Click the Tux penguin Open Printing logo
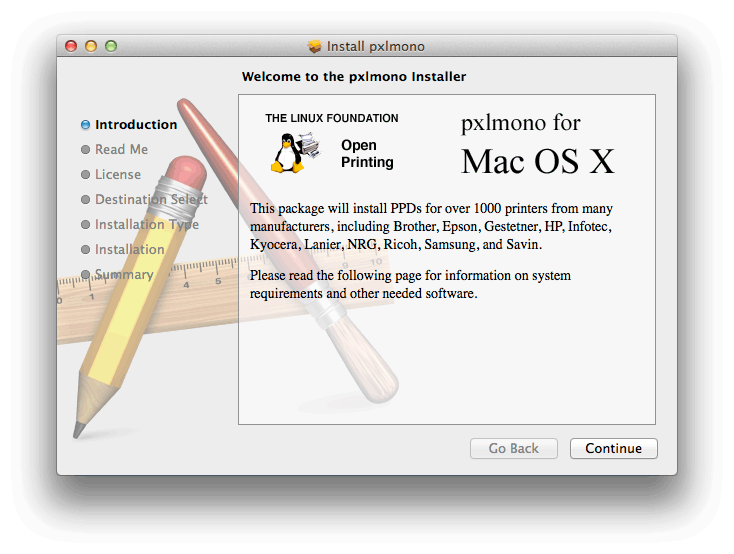 pyautogui.click(x=296, y=153)
